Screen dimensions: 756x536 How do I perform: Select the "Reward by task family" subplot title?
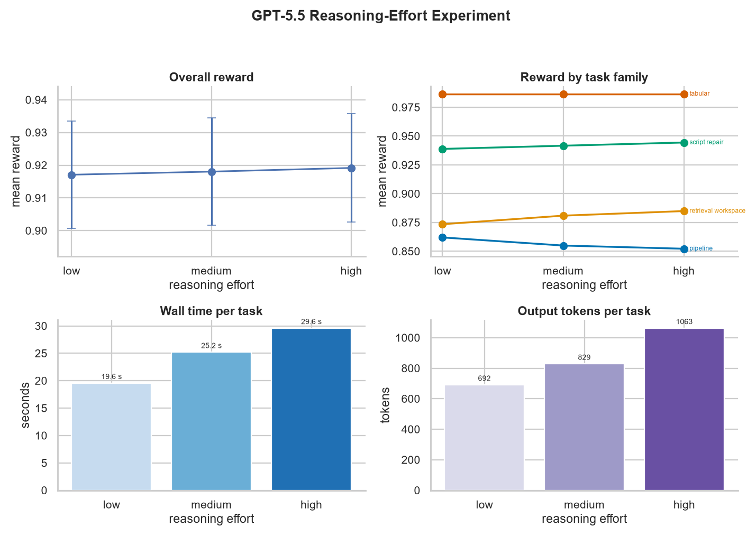click(x=584, y=77)
